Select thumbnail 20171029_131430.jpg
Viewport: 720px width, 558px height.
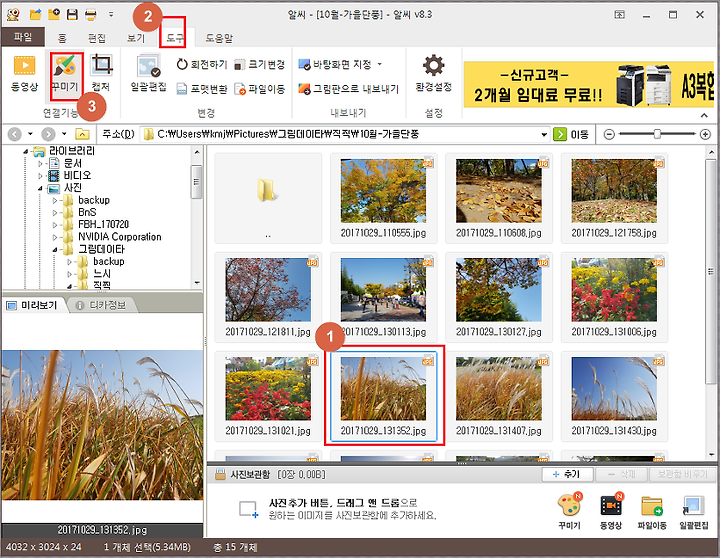pos(614,396)
